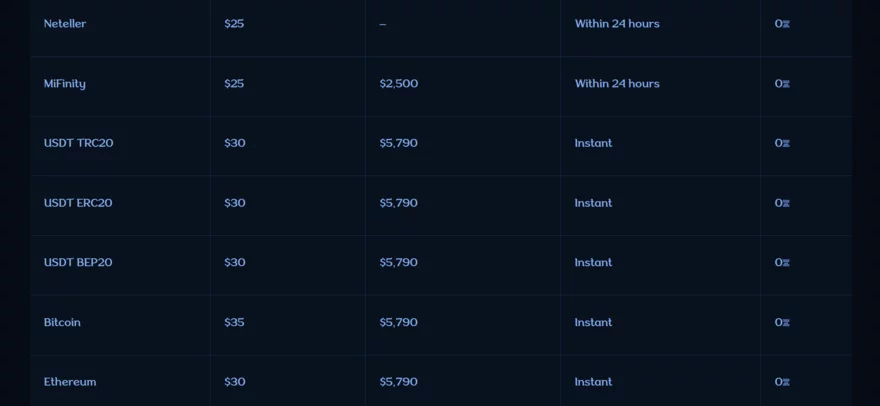The image size is (880, 406).
Task: Select the USDT TRC20 row label
Action: [x=78, y=143]
